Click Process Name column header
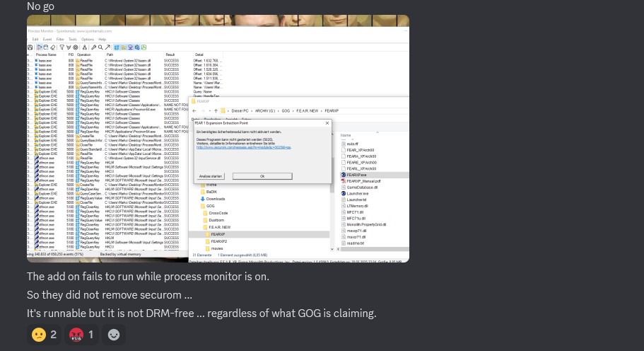Screen dimensions: 644x351 coord(46,54)
